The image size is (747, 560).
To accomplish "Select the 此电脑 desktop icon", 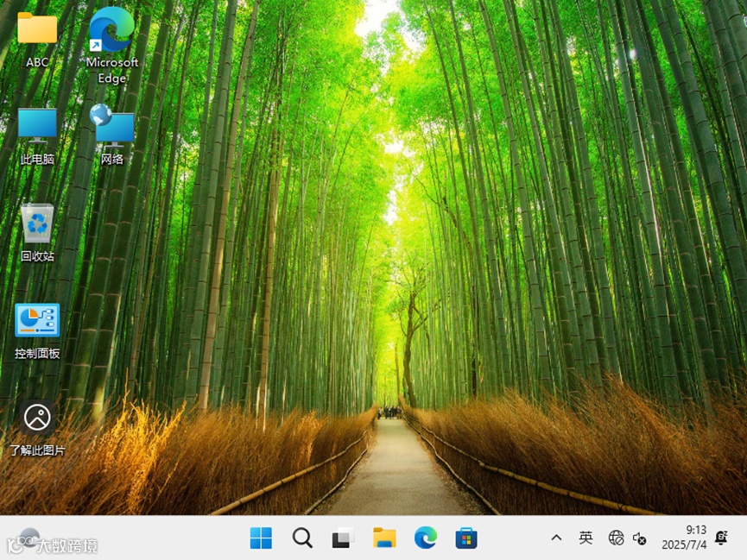I will (x=37, y=136).
